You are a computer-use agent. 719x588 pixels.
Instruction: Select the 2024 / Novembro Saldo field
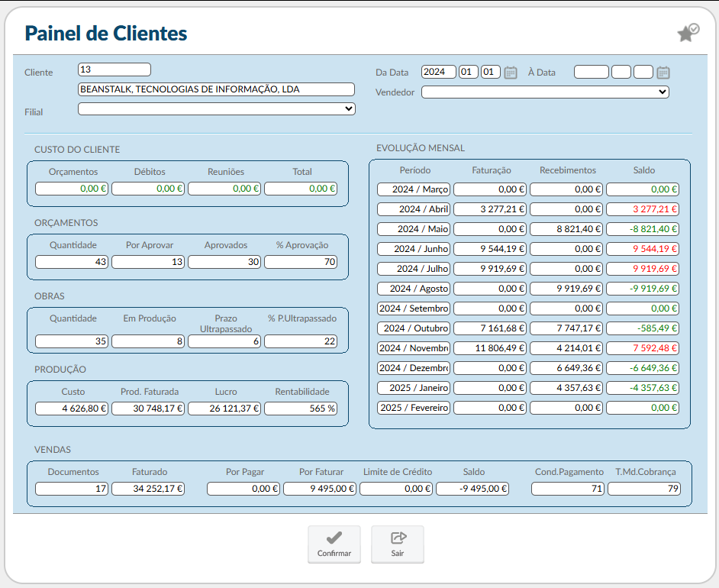pyautogui.click(x=643, y=348)
